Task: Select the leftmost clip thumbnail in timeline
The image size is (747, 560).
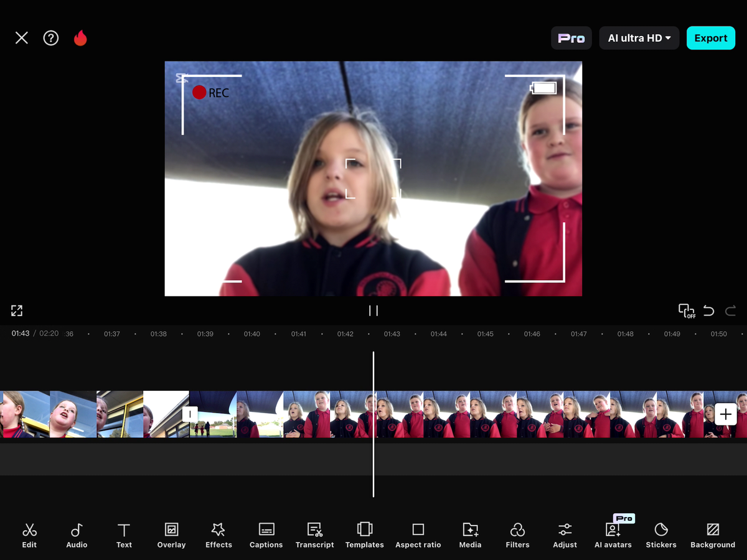Action: click(25, 414)
